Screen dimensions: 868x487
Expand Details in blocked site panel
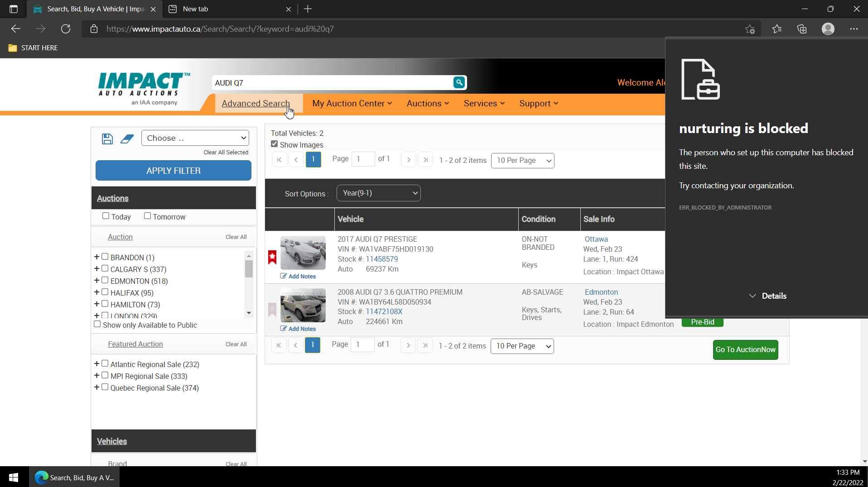[x=767, y=296]
